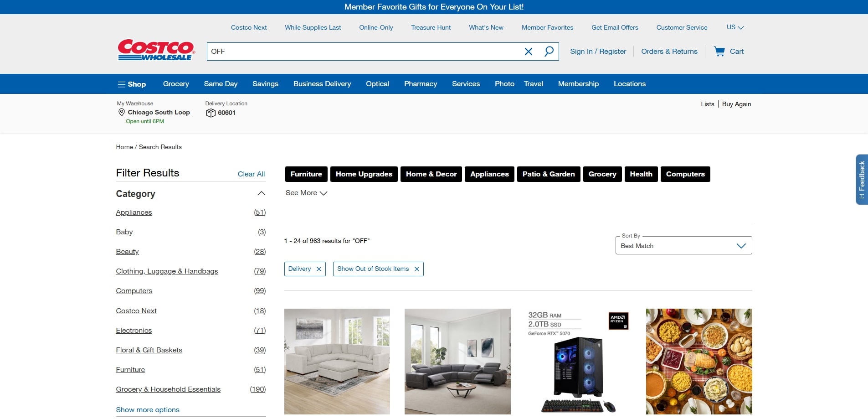Go to Savings in navigation bar

pos(265,84)
